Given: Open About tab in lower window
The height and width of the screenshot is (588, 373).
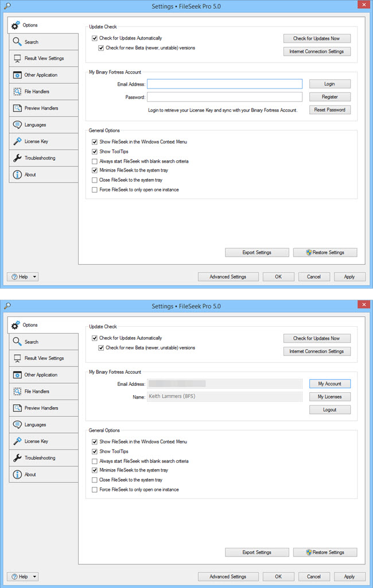Looking at the screenshot, I should (x=44, y=474).
